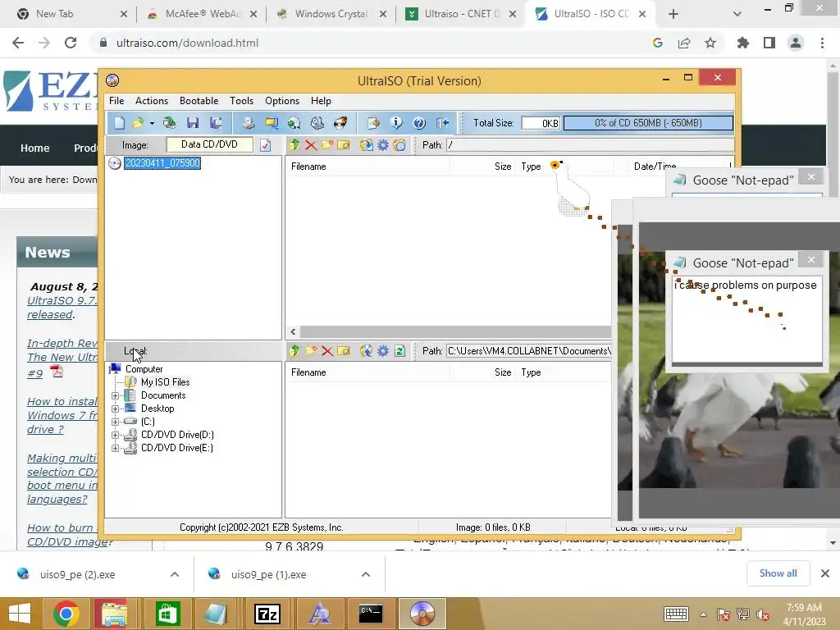Click Home link on the EZB website
The width and height of the screenshot is (840, 630).
pos(34,148)
